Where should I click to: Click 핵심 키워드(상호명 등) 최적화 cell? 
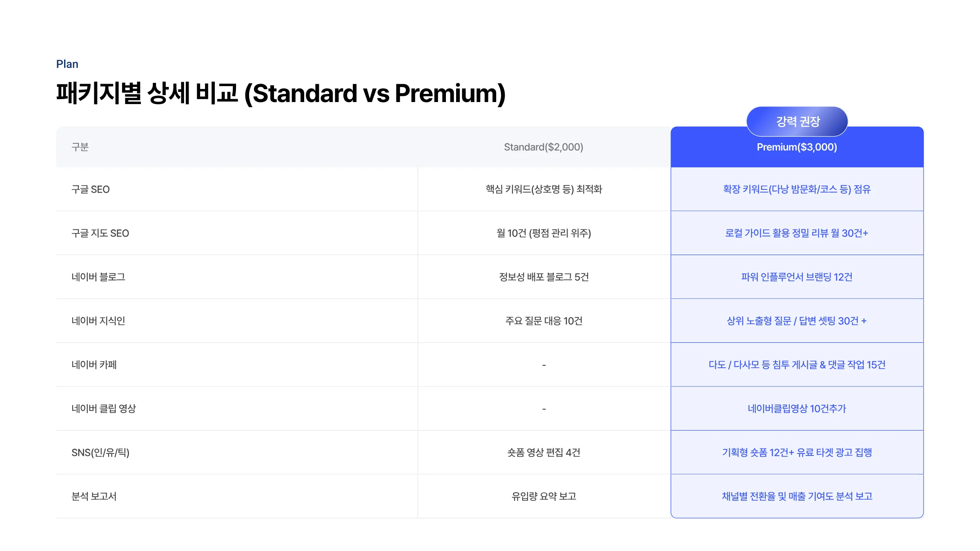pyautogui.click(x=544, y=189)
